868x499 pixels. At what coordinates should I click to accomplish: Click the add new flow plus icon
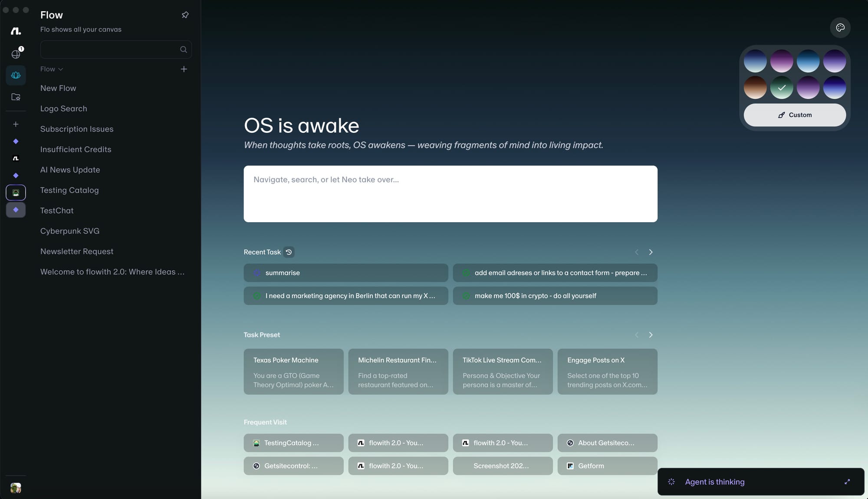pos(184,69)
